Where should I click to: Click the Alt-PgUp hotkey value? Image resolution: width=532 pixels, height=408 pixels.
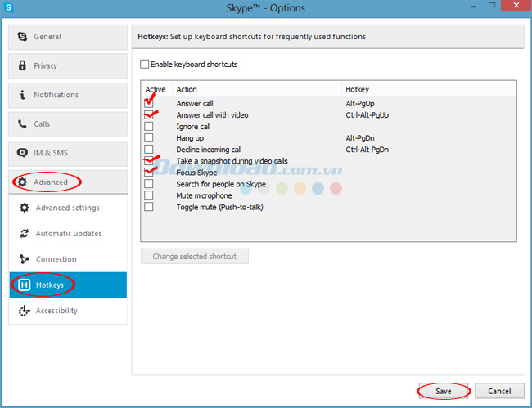point(360,104)
